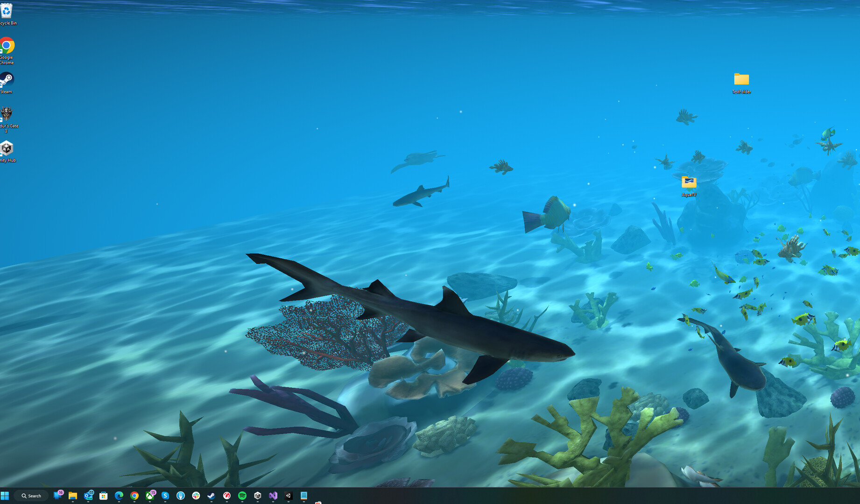Open File Explorer from the taskbar
Screen dimensions: 860x504
click(x=73, y=496)
